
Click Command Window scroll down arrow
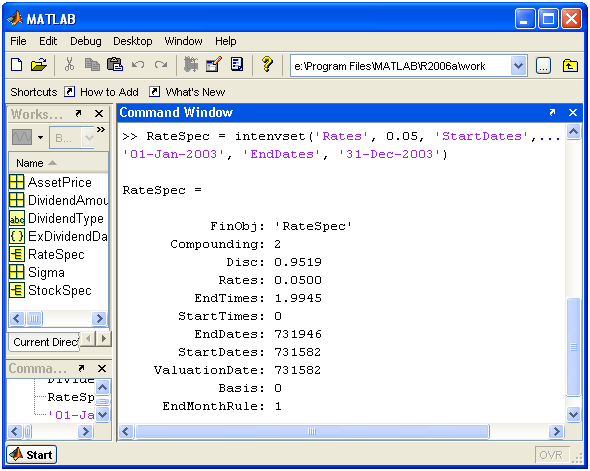tap(573, 415)
